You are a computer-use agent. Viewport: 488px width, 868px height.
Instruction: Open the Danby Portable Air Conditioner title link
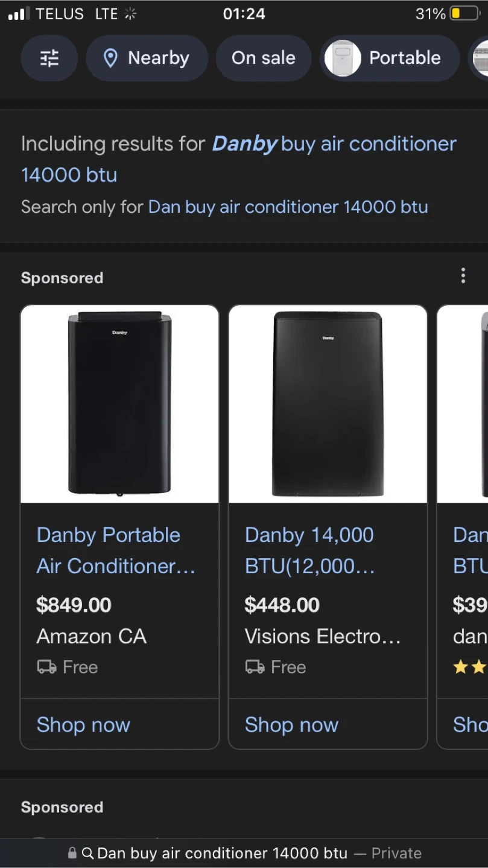coord(116,550)
